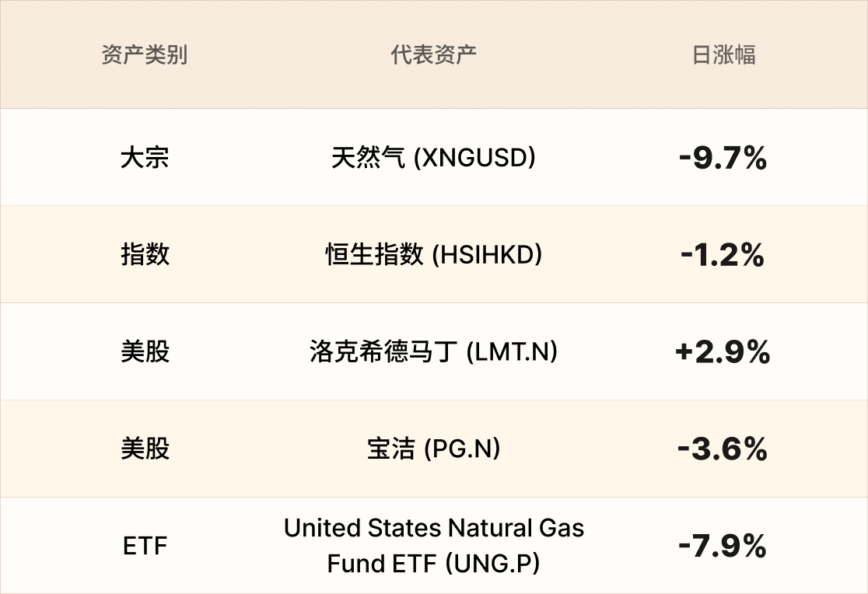Click the -7.9% daily change value
The image size is (868, 594).
click(x=723, y=546)
